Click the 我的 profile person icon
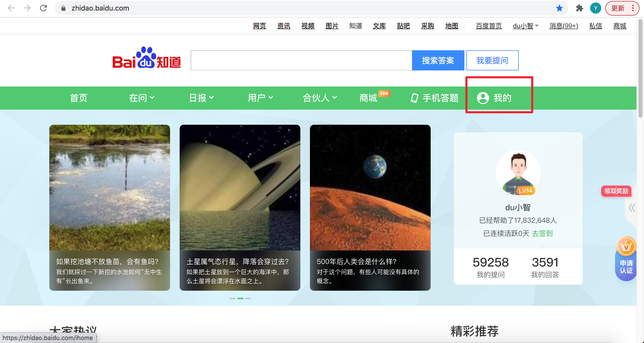The width and height of the screenshot is (644, 343). (x=483, y=98)
